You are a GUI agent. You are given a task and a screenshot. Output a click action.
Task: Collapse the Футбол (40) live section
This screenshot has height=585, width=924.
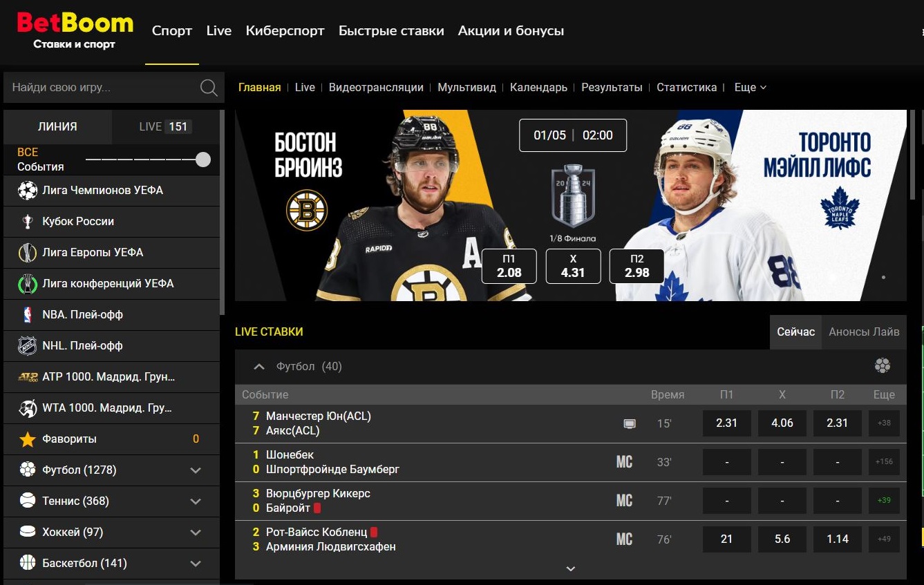[259, 367]
